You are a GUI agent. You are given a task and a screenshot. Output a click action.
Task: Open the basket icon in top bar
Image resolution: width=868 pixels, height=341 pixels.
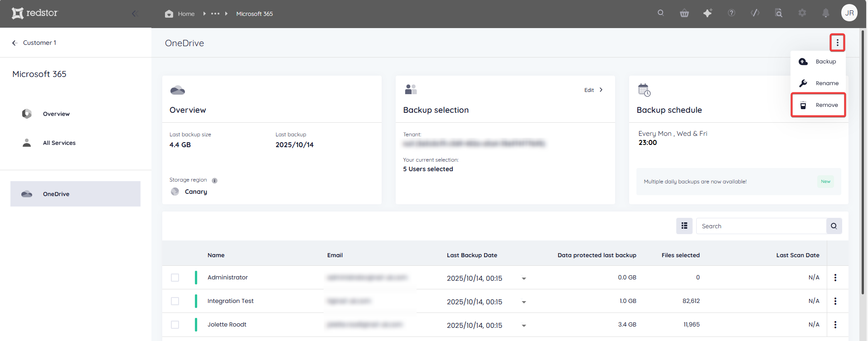tap(684, 13)
